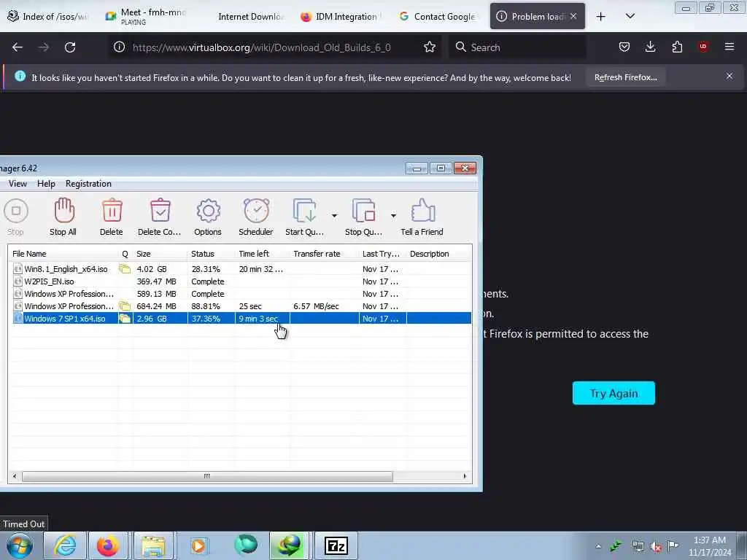Open the list all tabs chevron
The height and width of the screenshot is (560, 747).
click(x=630, y=16)
